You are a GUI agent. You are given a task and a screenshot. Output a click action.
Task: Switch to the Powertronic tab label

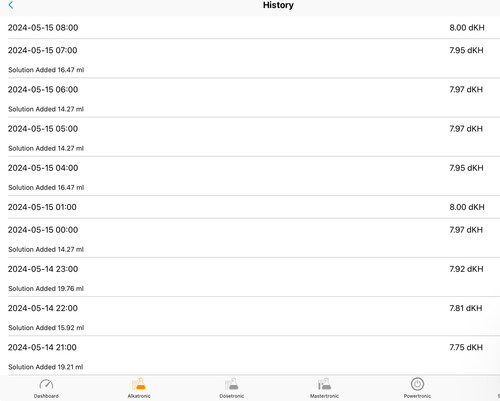417,396
